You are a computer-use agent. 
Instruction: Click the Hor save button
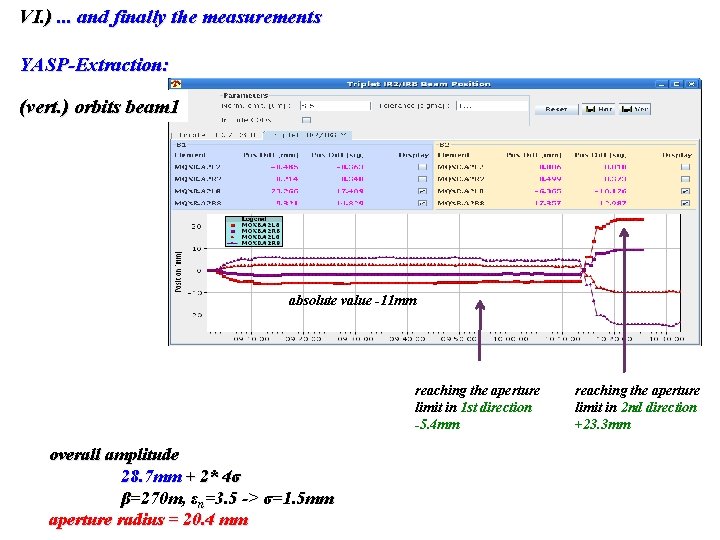pos(599,109)
